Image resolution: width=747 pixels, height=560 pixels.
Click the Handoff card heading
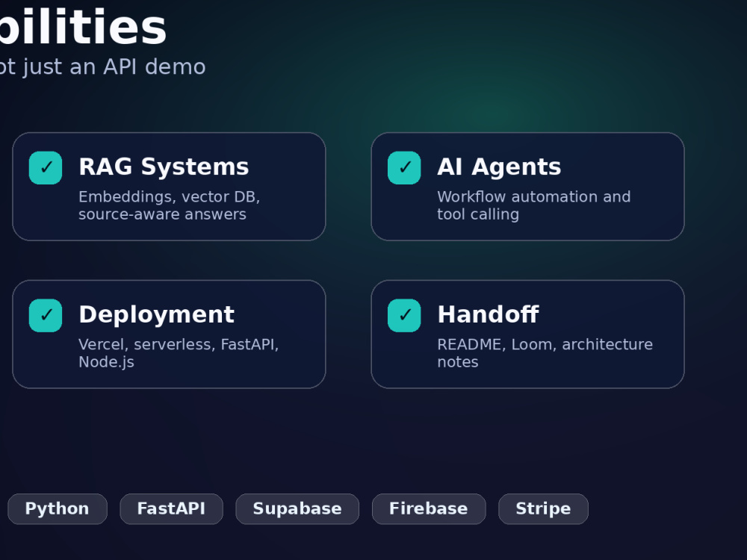pos(489,315)
